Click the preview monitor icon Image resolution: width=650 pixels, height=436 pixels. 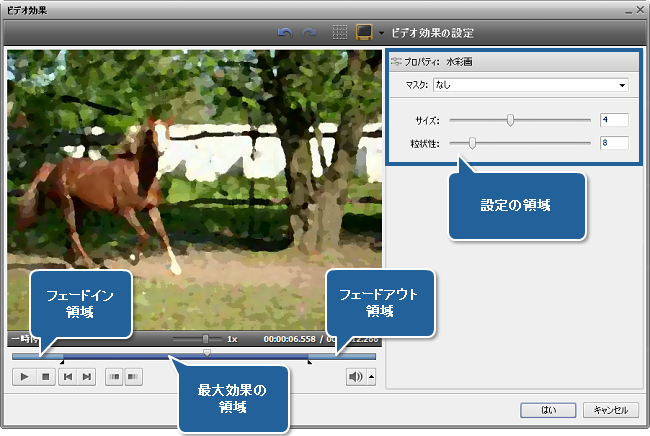pyautogui.click(x=364, y=32)
